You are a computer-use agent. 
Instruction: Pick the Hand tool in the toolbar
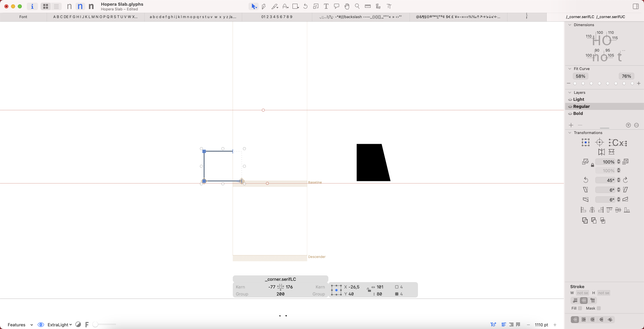pyautogui.click(x=347, y=6)
